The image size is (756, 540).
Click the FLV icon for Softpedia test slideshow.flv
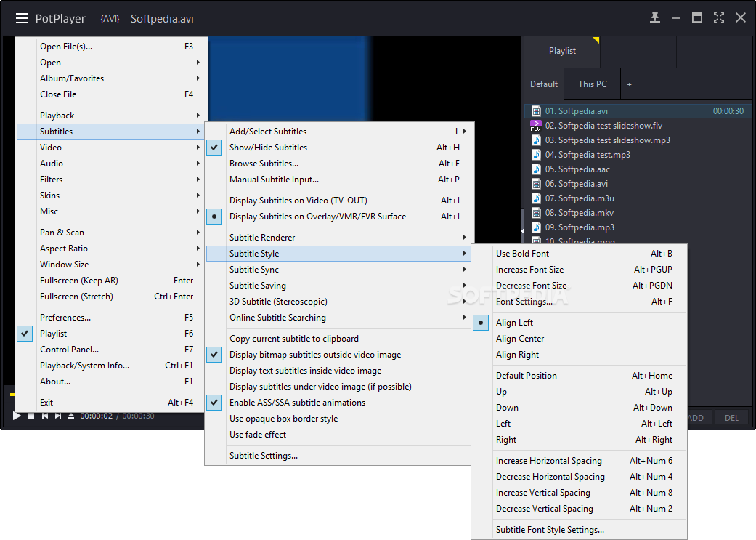coord(536,126)
